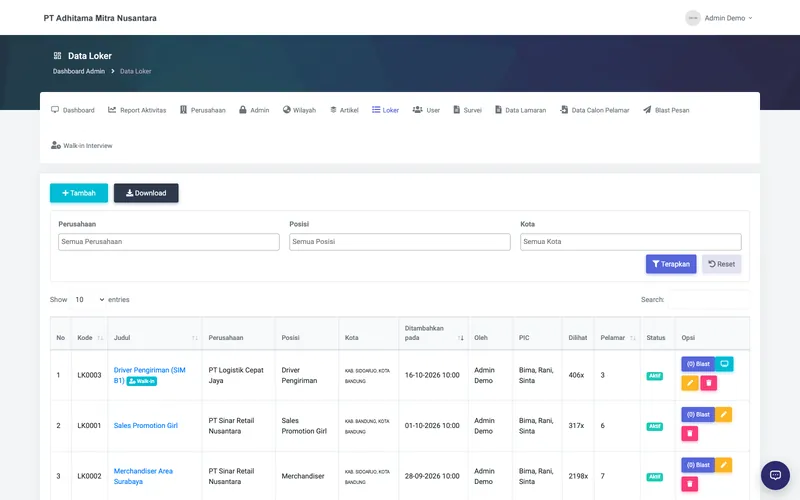Image resolution: width=800 pixels, height=500 pixels.
Task: Click Blast button for LK0002 row
Action: pyautogui.click(x=698, y=465)
